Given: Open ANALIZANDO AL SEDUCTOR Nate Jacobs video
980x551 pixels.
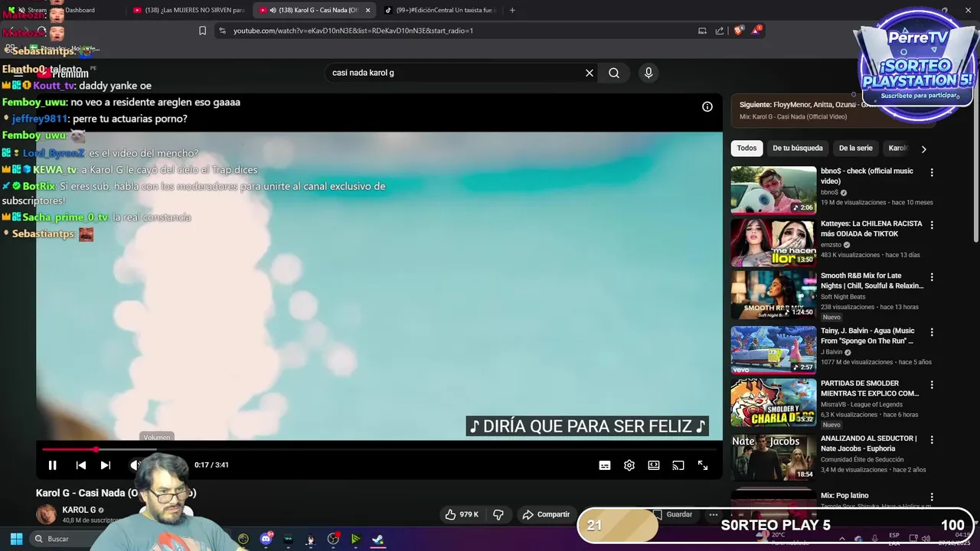Looking at the screenshot, I should click(868, 443).
